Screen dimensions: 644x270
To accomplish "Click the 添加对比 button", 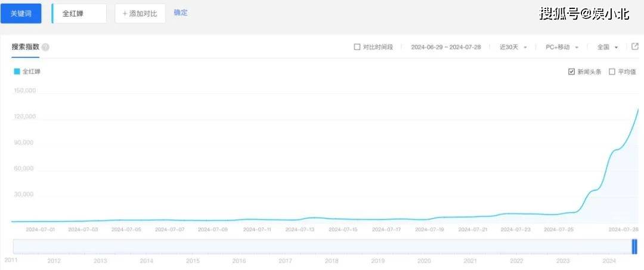I will [x=140, y=14].
